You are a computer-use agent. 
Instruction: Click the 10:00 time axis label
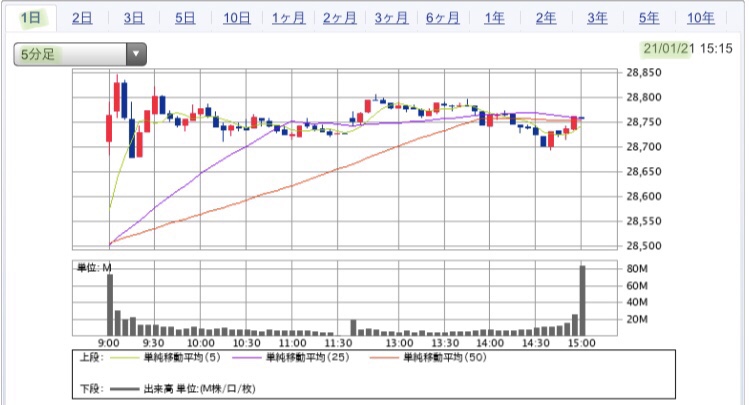pos(200,343)
